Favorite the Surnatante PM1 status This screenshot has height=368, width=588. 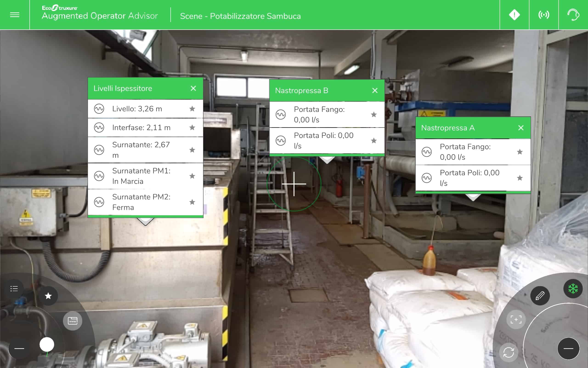(x=192, y=176)
